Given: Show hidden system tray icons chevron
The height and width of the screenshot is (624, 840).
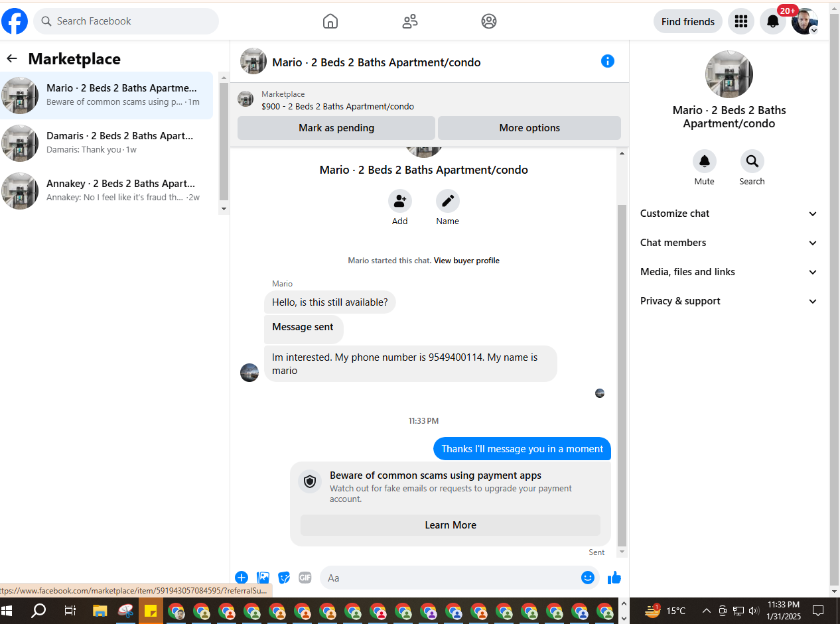Looking at the screenshot, I should click(x=706, y=611).
